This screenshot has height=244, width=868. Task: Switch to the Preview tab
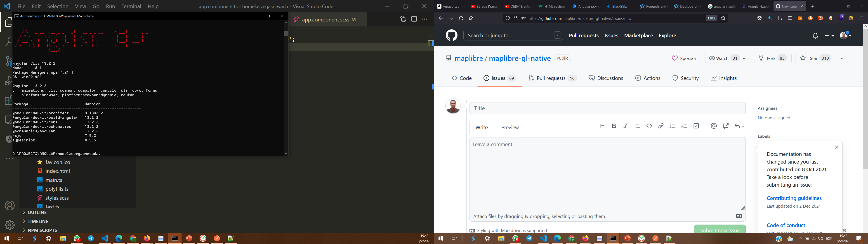pyautogui.click(x=510, y=127)
